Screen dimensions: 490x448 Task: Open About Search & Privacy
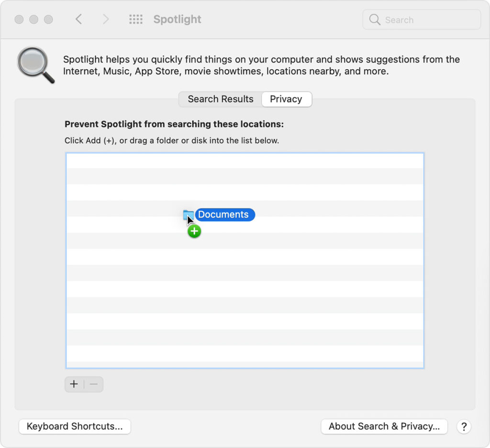tap(384, 426)
